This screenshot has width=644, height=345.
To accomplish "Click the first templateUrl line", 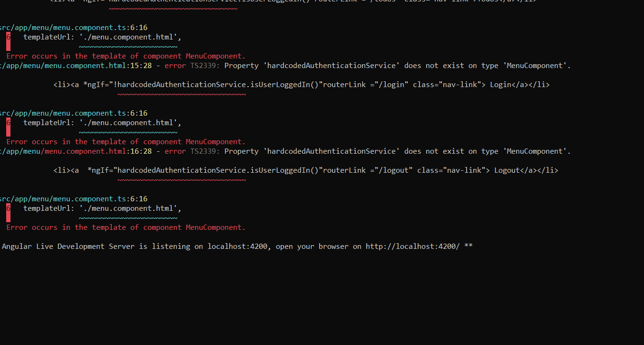I will point(95,37).
